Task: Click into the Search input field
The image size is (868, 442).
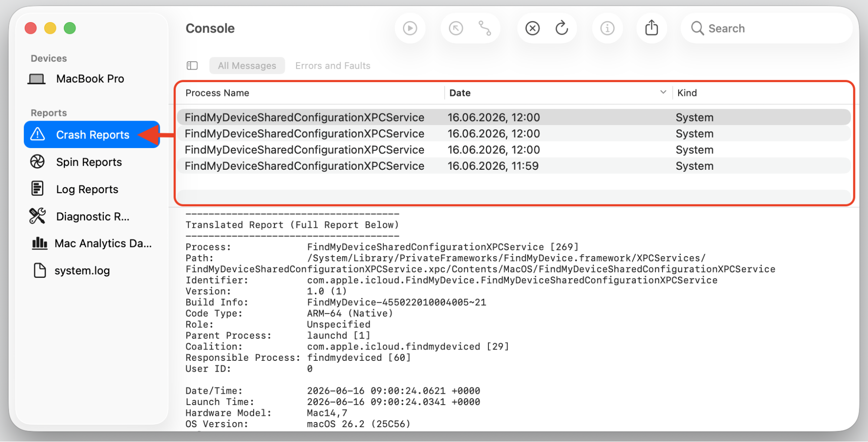Action: (x=766, y=28)
